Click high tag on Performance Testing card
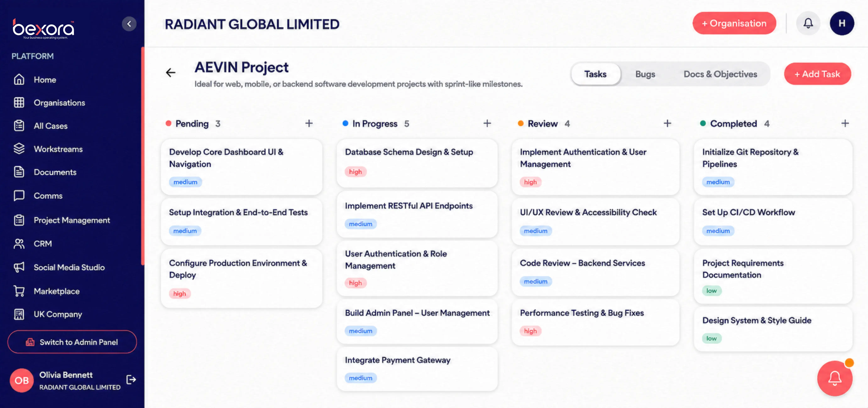Viewport: 868px width, 408px height. (x=530, y=331)
